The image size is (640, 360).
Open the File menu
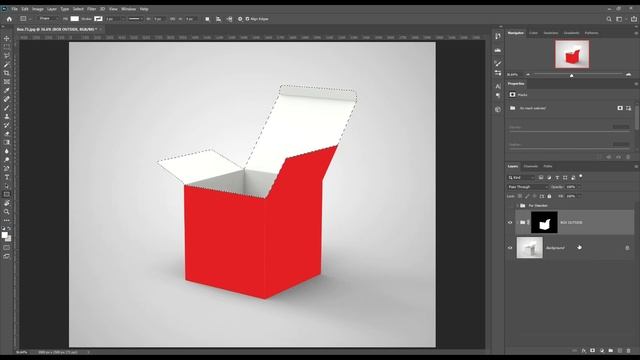coord(14,9)
